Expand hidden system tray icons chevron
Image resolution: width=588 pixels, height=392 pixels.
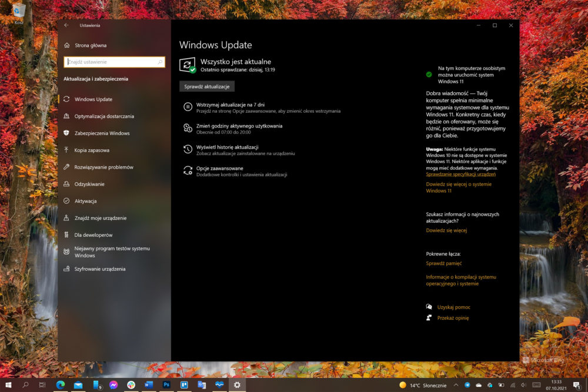coord(456,385)
